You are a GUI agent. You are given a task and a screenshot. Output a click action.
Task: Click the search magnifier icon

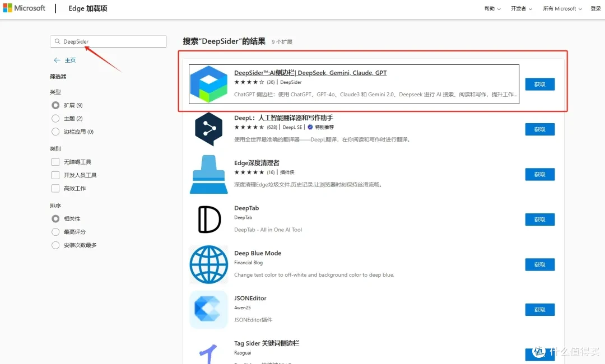58,41
